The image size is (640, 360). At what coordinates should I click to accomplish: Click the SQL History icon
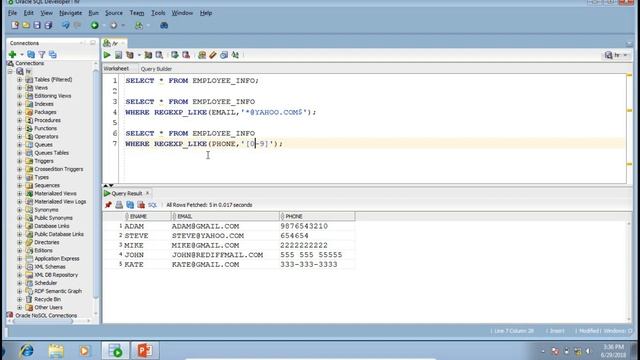coord(224,55)
